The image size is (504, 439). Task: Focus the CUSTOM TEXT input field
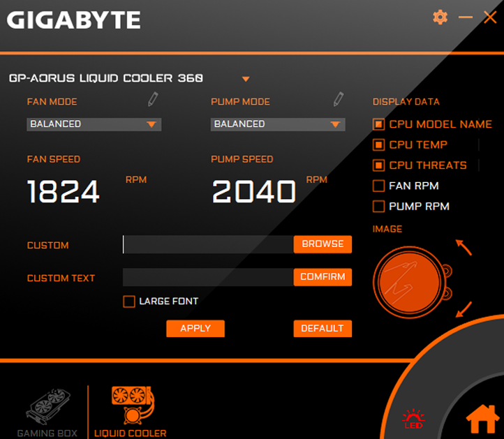click(x=208, y=277)
